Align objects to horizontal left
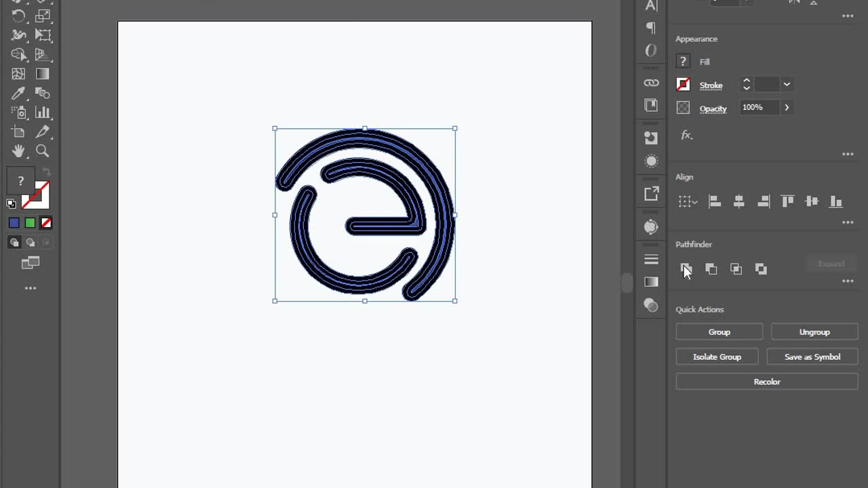The width and height of the screenshot is (868, 488). click(714, 201)
